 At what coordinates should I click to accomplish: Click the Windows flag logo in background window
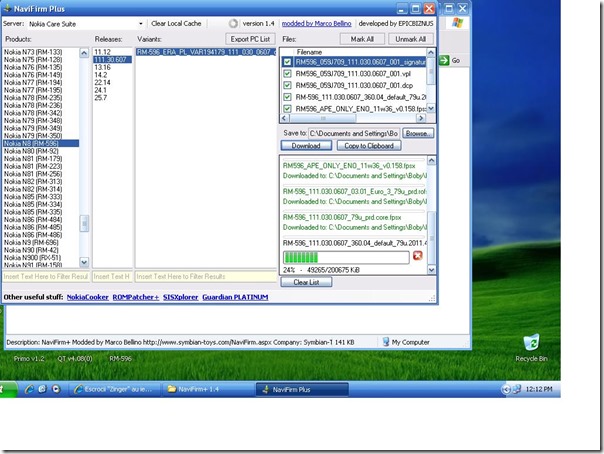[457, 23]
